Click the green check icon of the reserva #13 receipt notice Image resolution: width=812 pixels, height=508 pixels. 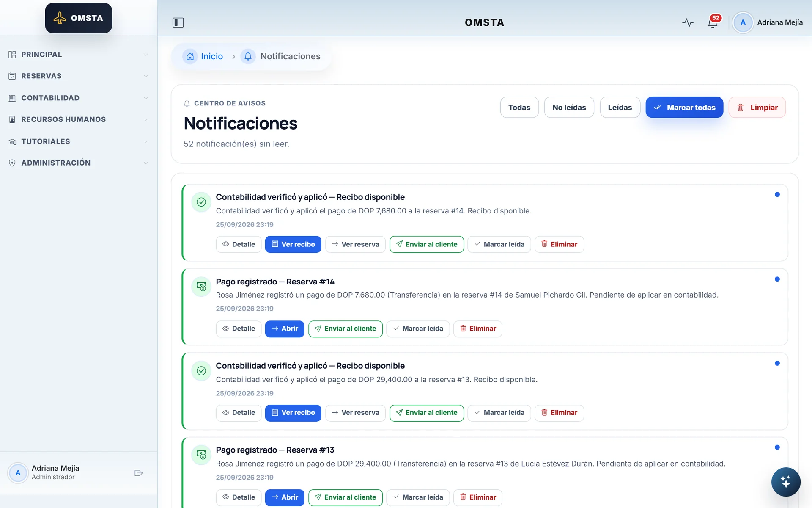click(201, 371)
